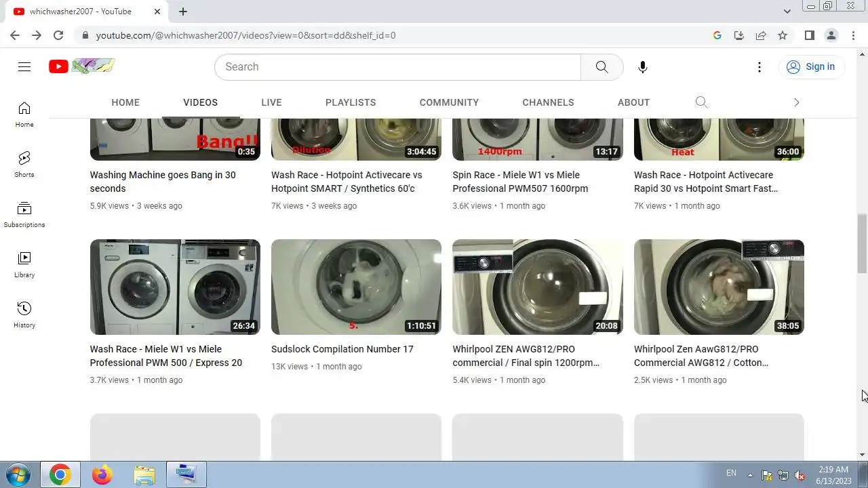Click the 13:17 Spin Race thumbnail
This screenshot has height=488, width=868.
tap(538, 139)
